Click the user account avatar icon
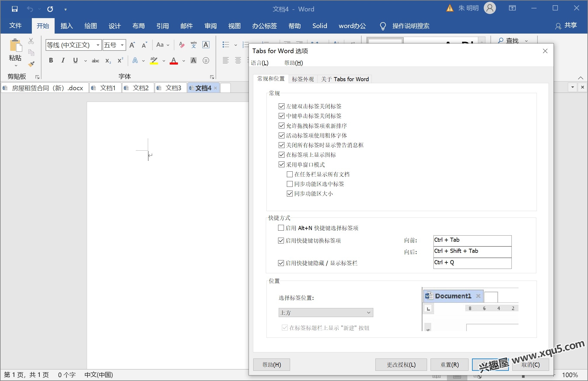The image size is (588, 381). [x=490, y=8]
